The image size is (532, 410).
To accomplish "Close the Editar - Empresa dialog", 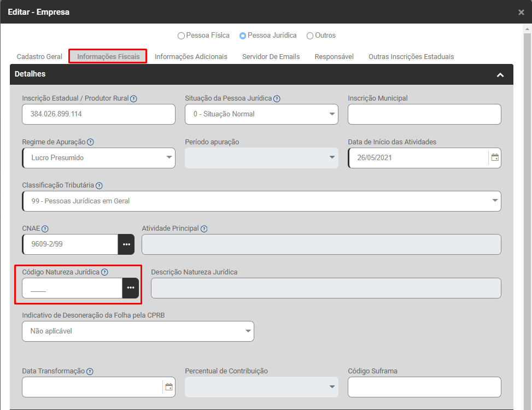I will [521, 12].
